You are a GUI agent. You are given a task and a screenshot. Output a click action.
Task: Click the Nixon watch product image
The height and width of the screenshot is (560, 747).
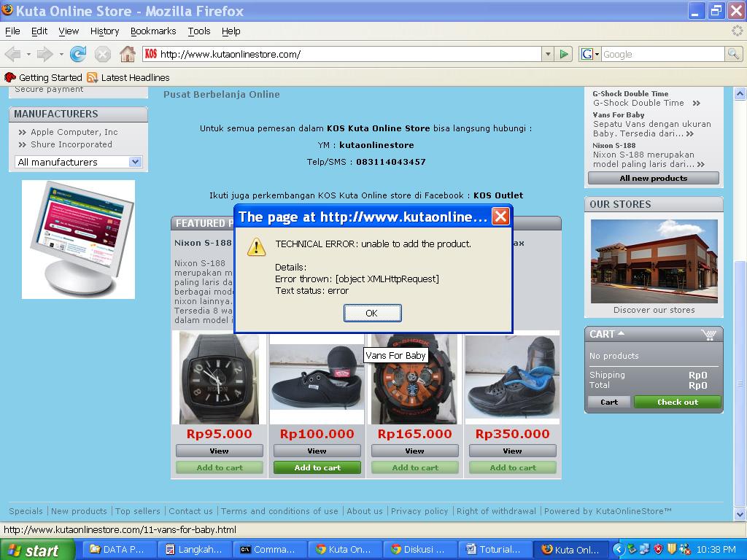[x=219, y=378]
